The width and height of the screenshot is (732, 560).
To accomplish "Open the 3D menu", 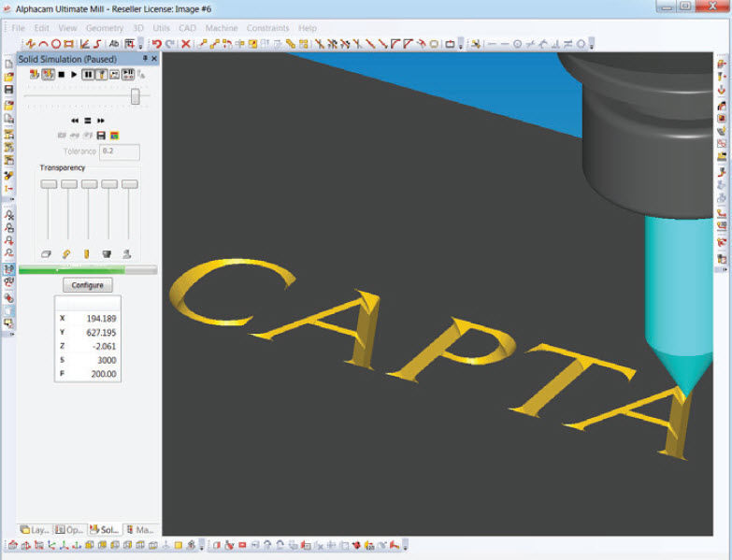I will [138, 28].
